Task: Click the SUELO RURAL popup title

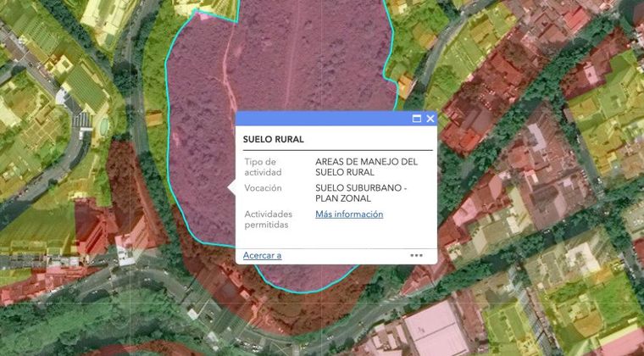Action: coord(273,139)
